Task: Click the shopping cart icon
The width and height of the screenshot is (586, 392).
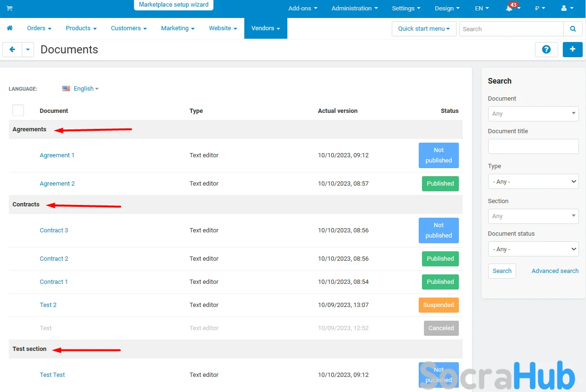Action: (9, 9)
